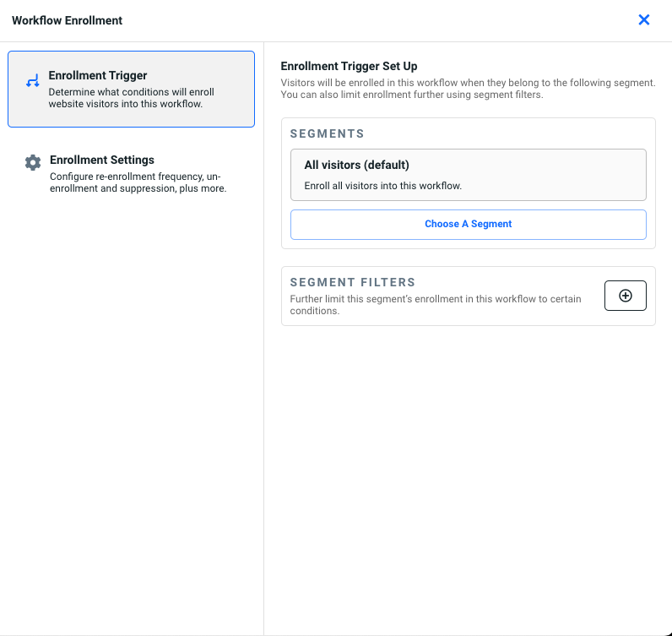Click 'You can also limit enrollment further' sentence
Screen dimensions: 672x636
(411, 95)
